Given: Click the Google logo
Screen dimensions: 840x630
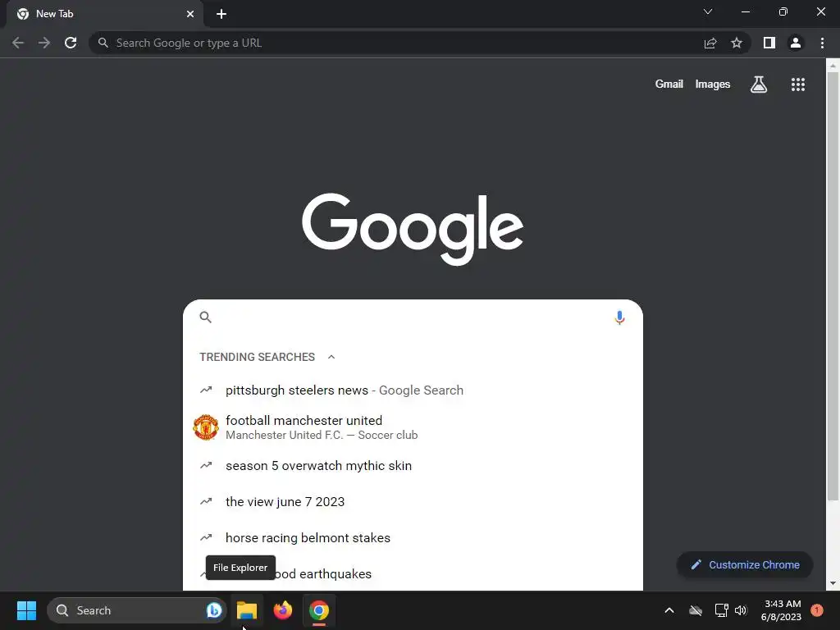Looking at the screenshot, I should pyautogui.click(x=413, y=230).
